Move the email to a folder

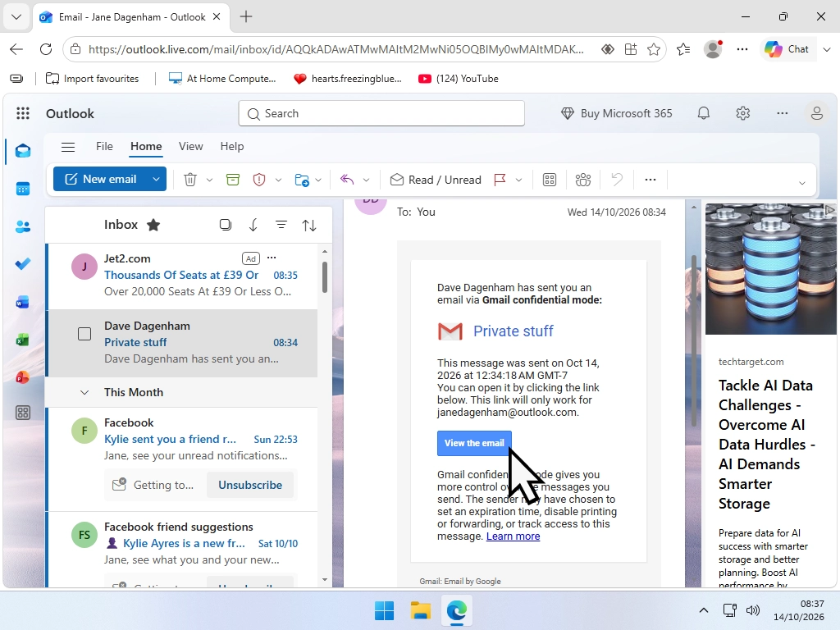(x=302, y=180)
